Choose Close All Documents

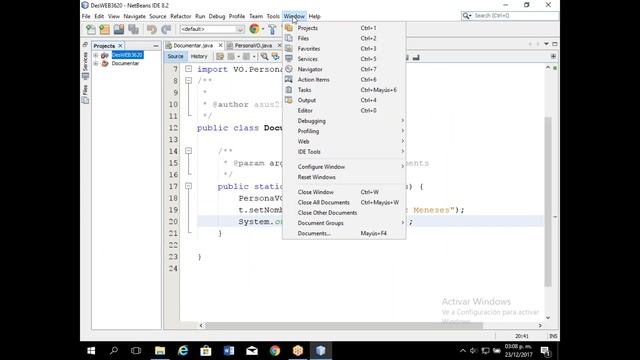(x=344, y=202)
